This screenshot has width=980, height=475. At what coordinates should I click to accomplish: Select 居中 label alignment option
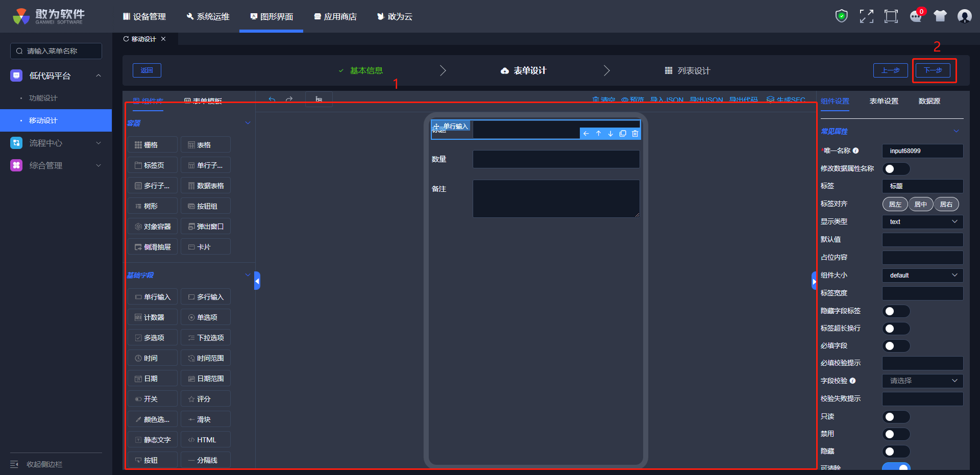coord(920,205)
